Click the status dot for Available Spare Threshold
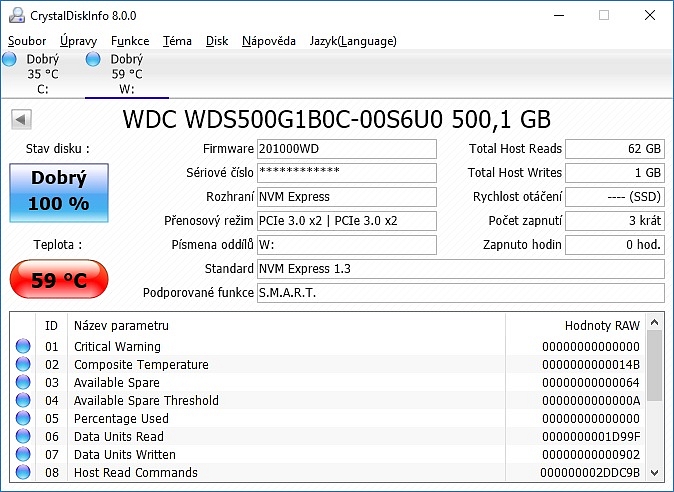Viewport: 674px width, 492px height. pyautogui.click(x=23, y=400)
